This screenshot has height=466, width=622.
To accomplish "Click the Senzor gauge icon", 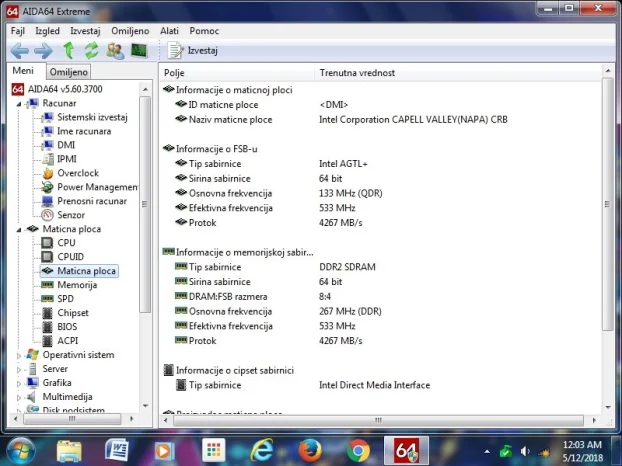I will 48,215.
